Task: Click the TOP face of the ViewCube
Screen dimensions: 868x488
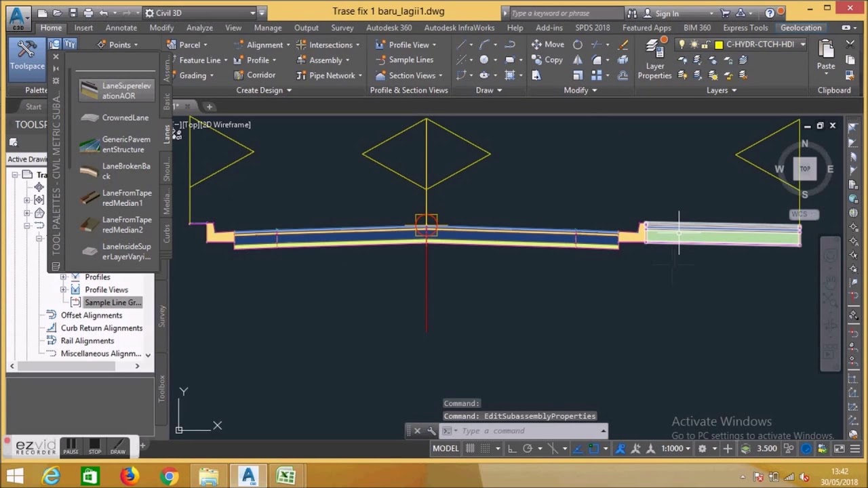Action: [x=805, y=169]
